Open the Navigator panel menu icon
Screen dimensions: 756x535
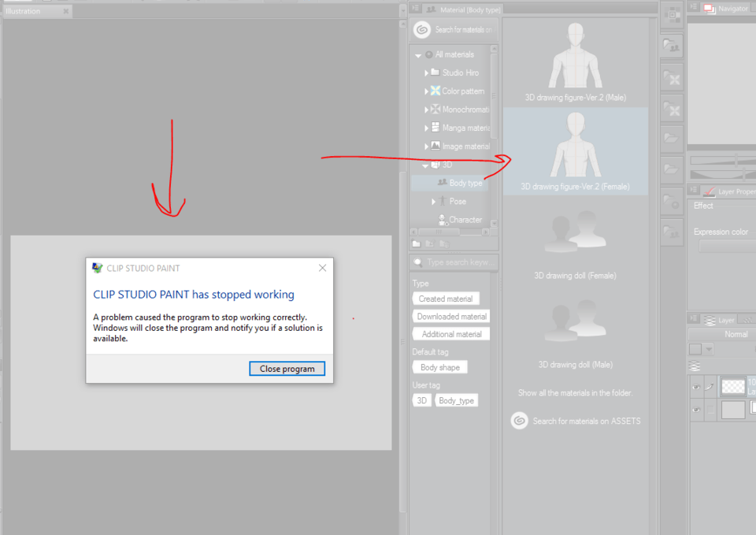point(693,7)
